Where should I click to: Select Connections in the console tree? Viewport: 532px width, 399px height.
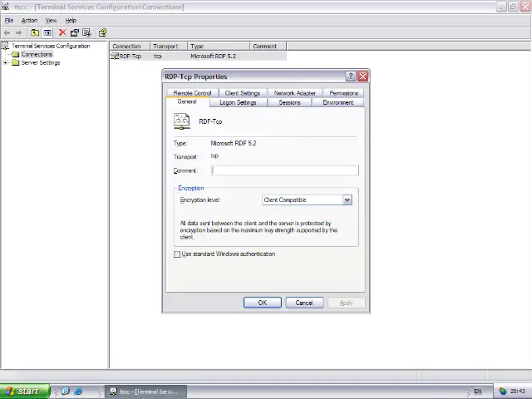[37, 54]
